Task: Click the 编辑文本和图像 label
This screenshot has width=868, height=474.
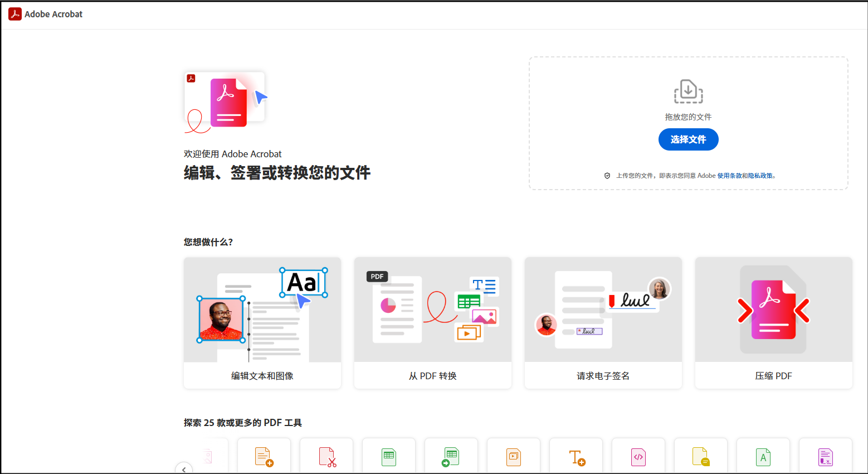Action: [262, 376]
